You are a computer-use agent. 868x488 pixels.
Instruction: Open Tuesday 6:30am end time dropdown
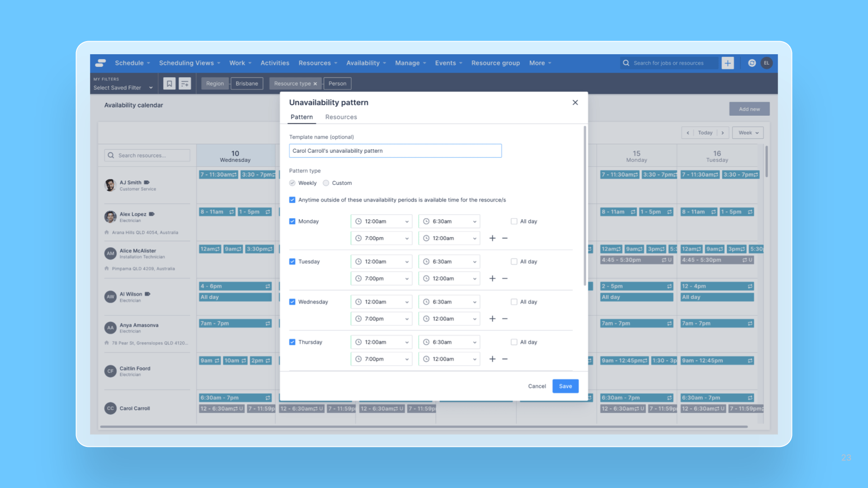click(449, 262)
